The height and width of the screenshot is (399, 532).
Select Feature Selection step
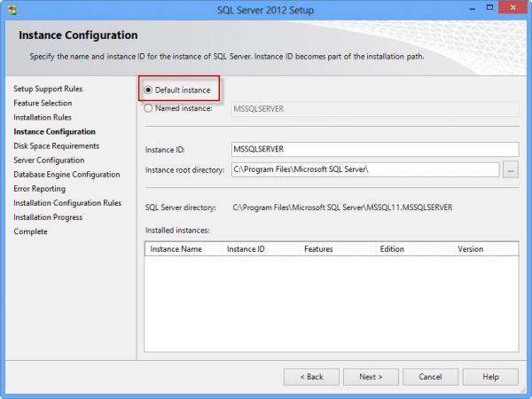43,103
